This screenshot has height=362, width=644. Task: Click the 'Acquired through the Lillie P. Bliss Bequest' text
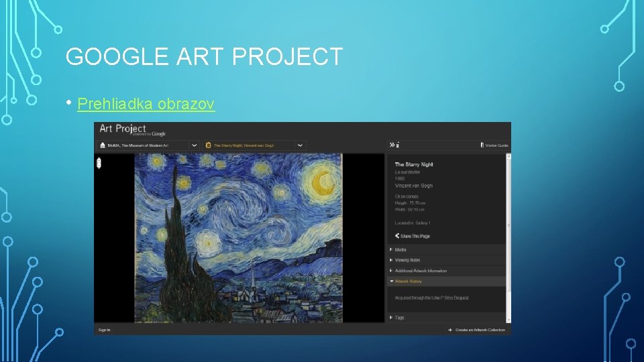point(431,298)
